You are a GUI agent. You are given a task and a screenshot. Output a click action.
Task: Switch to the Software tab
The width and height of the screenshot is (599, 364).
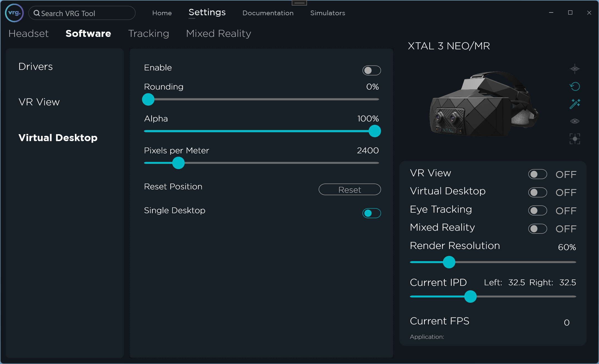[88, 34]
